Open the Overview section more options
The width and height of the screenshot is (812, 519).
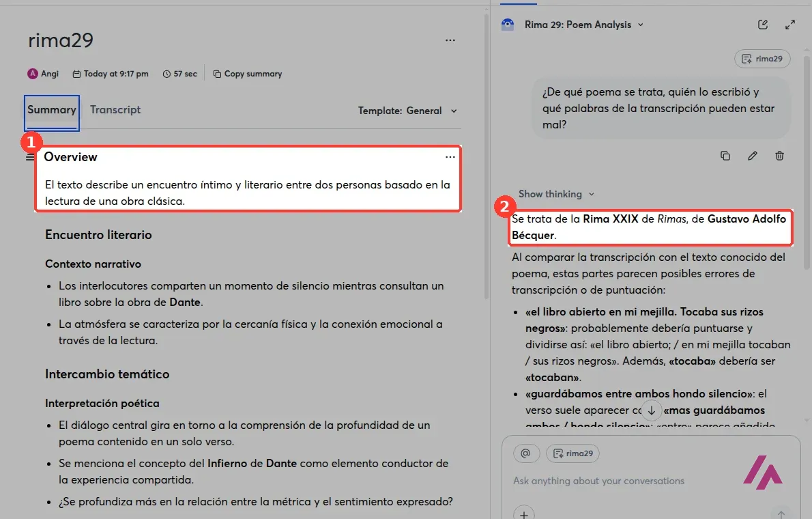click(x=450, y=156)
